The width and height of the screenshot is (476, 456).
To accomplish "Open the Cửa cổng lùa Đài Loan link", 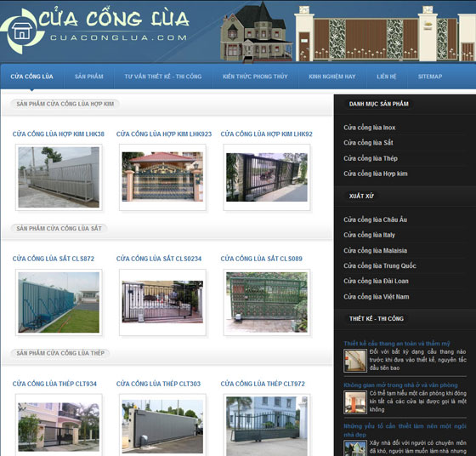I will (376, 281).
